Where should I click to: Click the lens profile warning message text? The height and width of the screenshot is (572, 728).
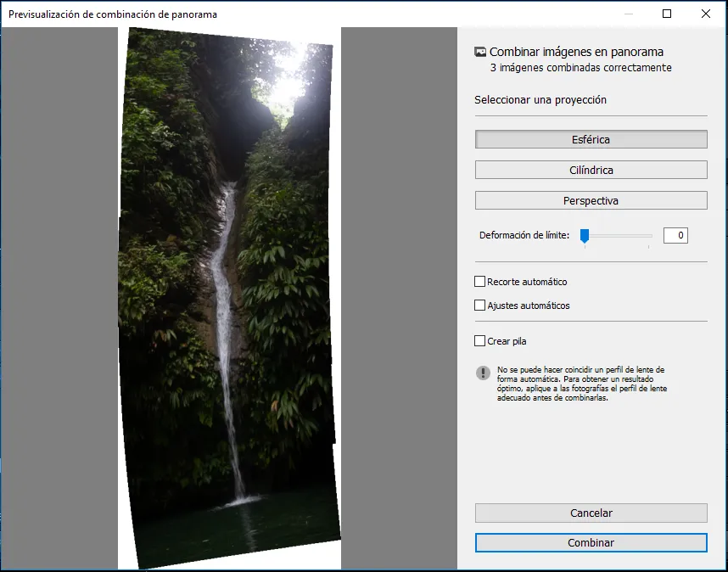(x=582, y=384)
